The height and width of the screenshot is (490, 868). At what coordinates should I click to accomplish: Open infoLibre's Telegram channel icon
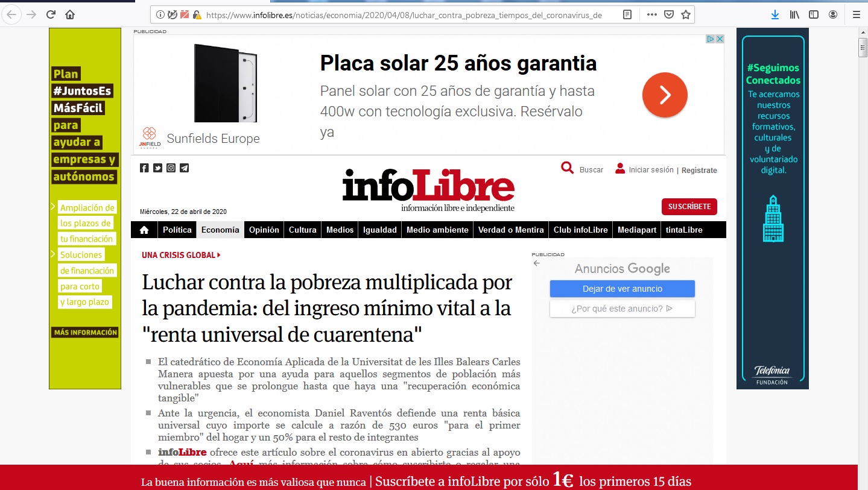tap(184, 168)
